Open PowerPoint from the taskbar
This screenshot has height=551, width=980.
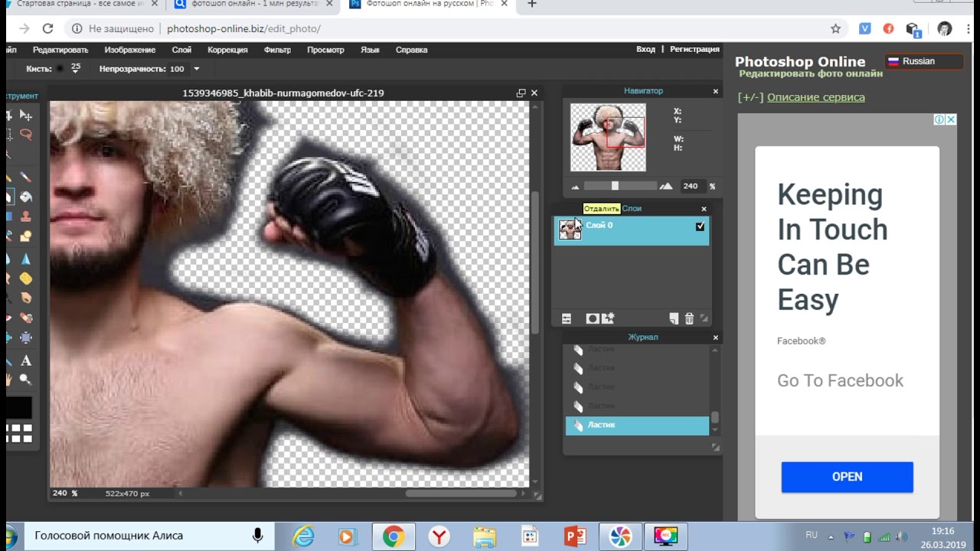[x=575, y=536]
